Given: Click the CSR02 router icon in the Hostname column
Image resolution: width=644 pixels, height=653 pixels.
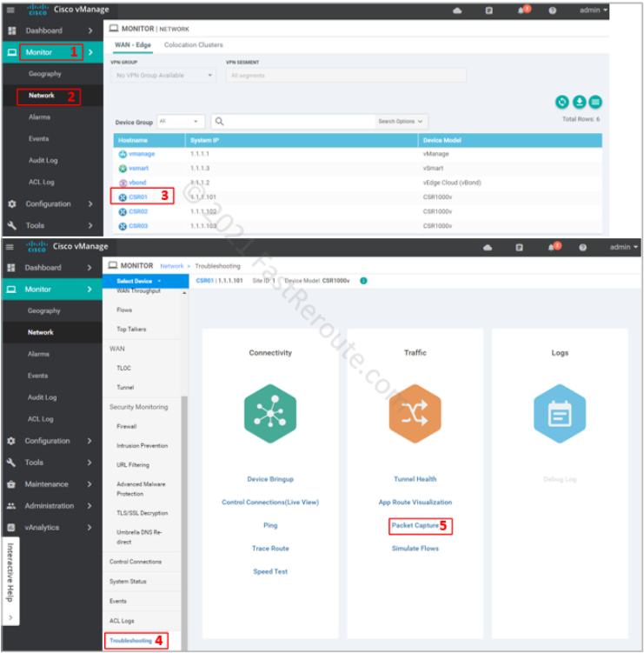Looking at the screenshot, I should [123, 212].
